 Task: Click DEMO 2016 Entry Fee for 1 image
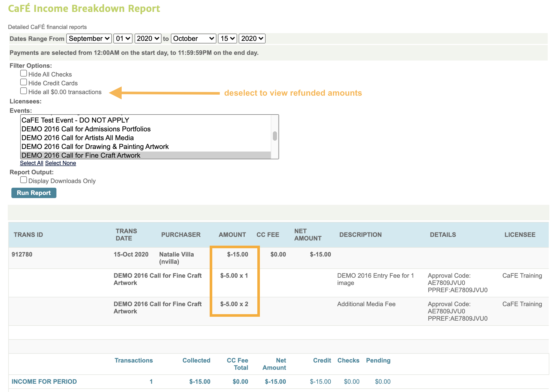(376, 279)
